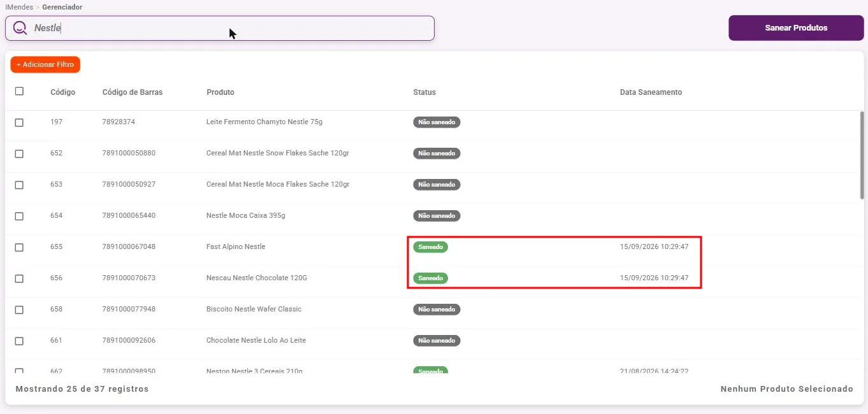
Task: Click the Sanear Produtos button
Action: [x=796, y=28]
